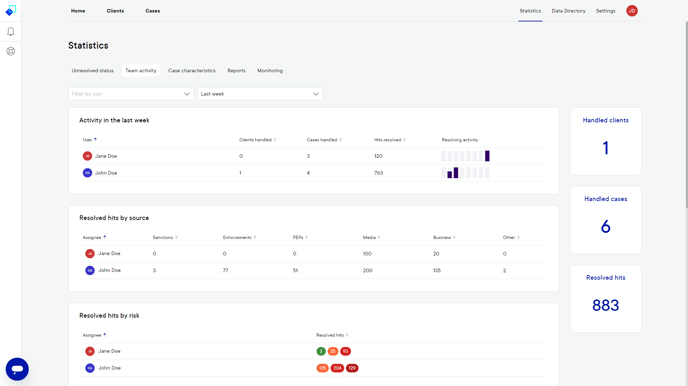Sort by Sanctions column
The image size is (688, 386).
coord(165,237)
